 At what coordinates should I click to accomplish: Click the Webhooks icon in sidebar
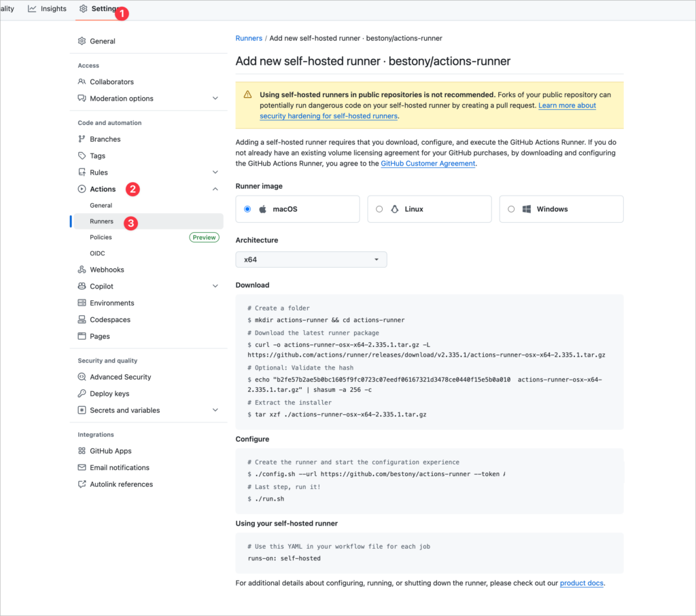coord(82,270)
